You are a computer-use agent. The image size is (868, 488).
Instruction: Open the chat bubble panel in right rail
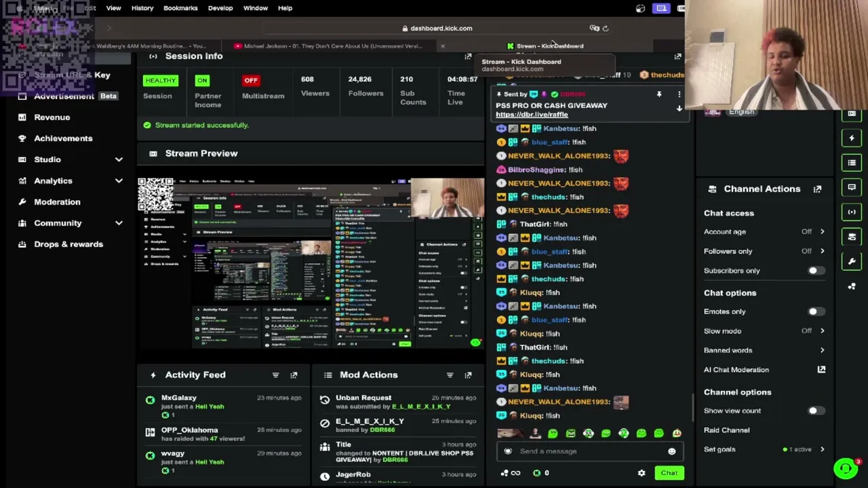point(852,187)
